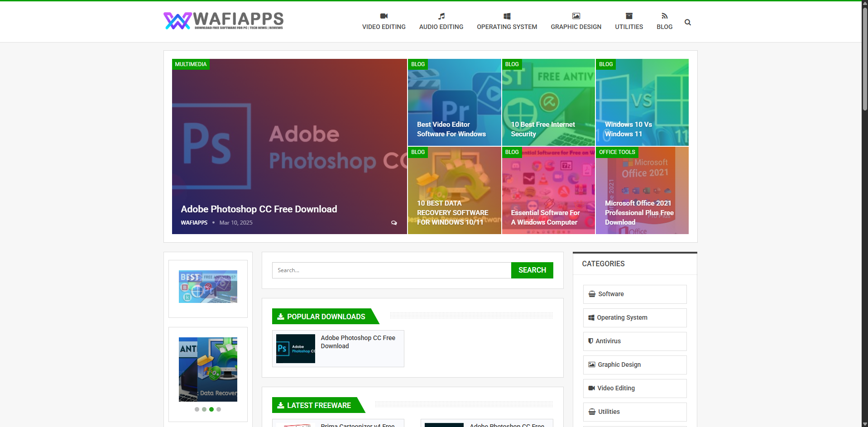Image resolution: width=868 pixels, height=427 pixels.
Task: Click the download icon in Popular Downloads heading
Action: tap(281, 317)
